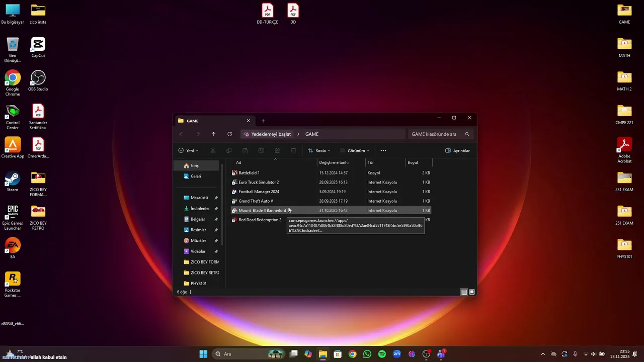Select Euro Truck Simulator 2 file

pos(331,182)
